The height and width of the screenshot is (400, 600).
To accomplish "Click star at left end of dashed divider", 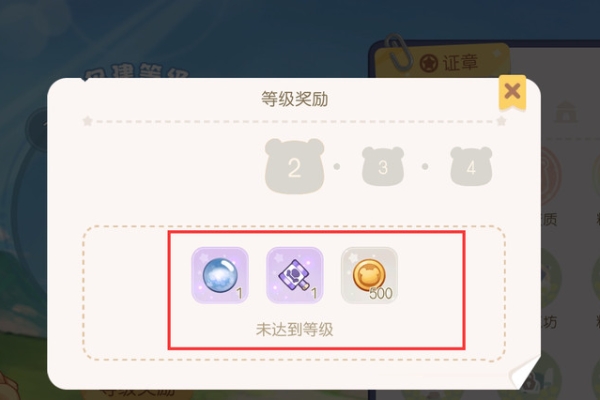I will [x=88, y=121].
